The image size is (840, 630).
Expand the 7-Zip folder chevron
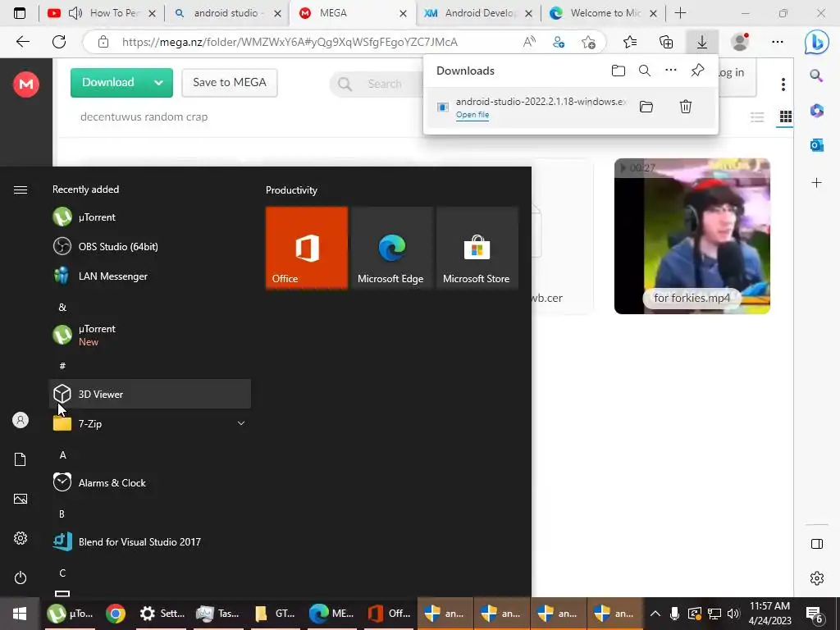[241, 423]
